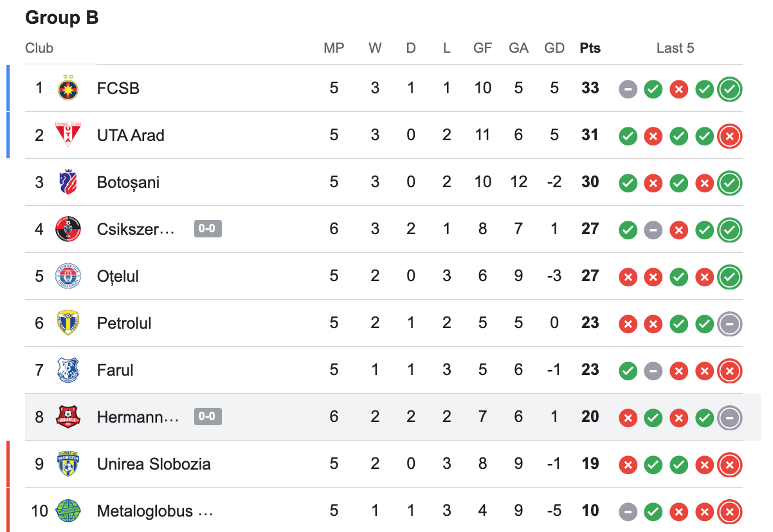Viewport: 773px width, 532px height.
Task: Click FCSB's latest win result circle
Action: tap(729, 89)
